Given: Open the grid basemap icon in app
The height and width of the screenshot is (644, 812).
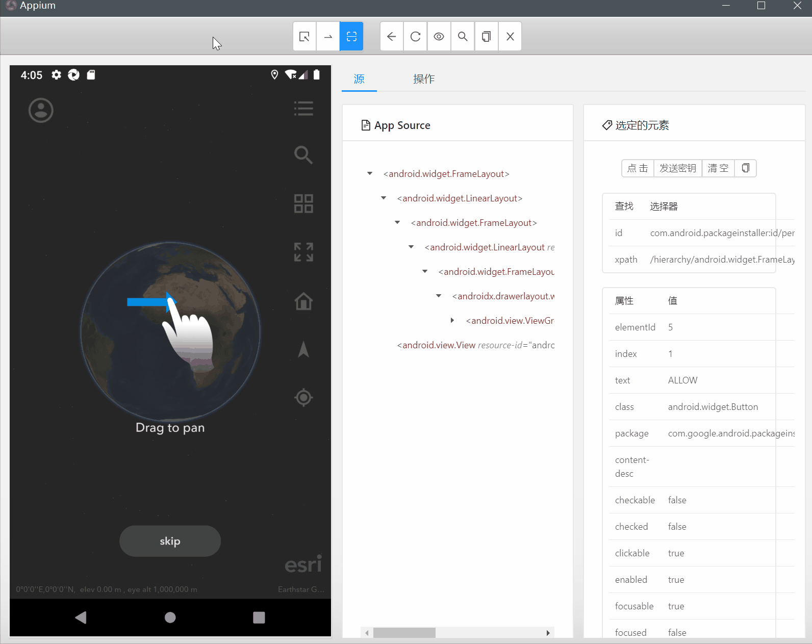Looking at the screenshot, I should [x=303, y=203].
